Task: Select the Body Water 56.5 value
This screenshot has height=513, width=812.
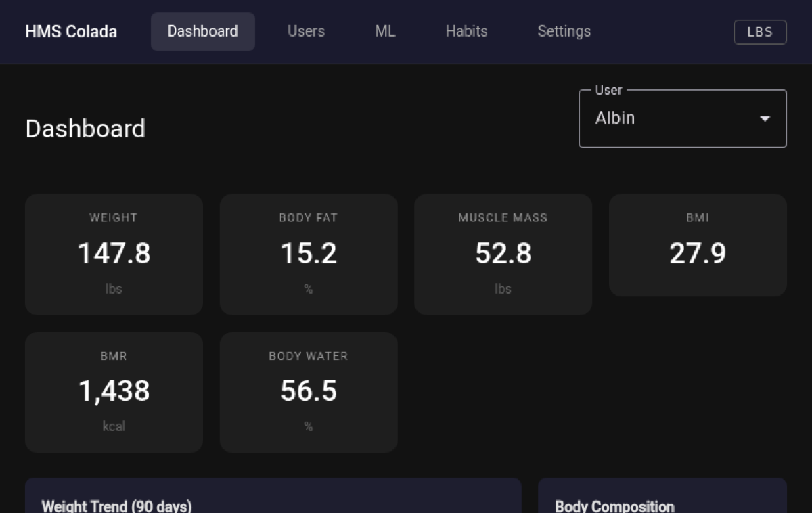Action: tap(309, 391)
